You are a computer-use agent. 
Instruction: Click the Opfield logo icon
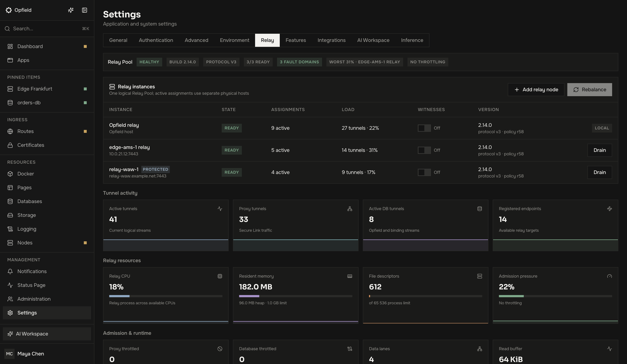(x=9, y=10)
